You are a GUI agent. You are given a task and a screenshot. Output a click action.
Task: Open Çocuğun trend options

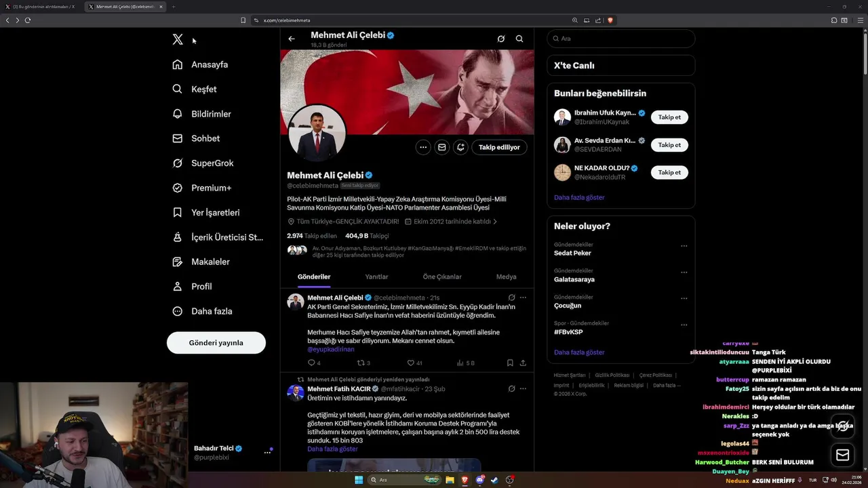click(684, 299)
